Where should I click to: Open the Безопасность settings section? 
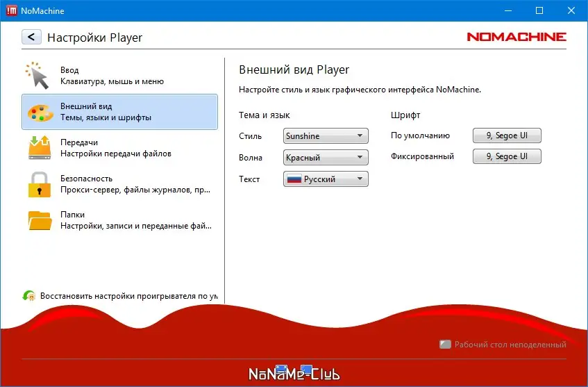pos(119,184)
